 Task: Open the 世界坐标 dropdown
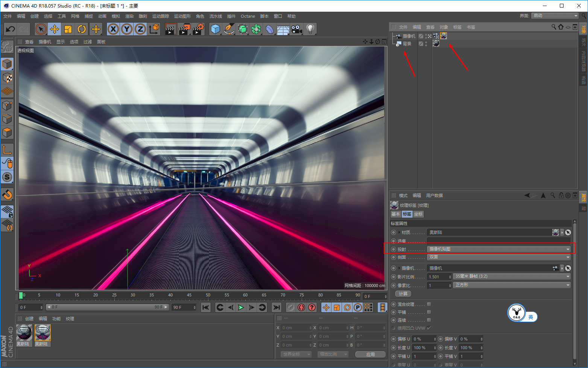coord(296,354)
